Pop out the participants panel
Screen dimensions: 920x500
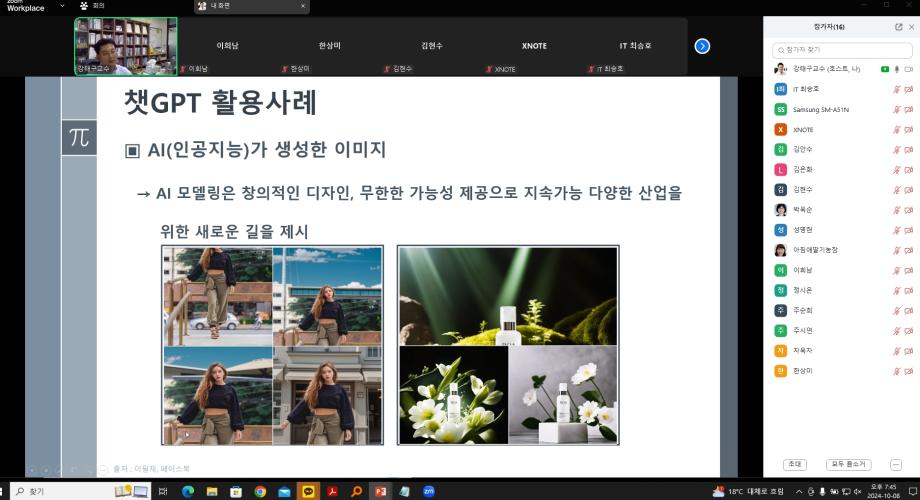[898, 27]
